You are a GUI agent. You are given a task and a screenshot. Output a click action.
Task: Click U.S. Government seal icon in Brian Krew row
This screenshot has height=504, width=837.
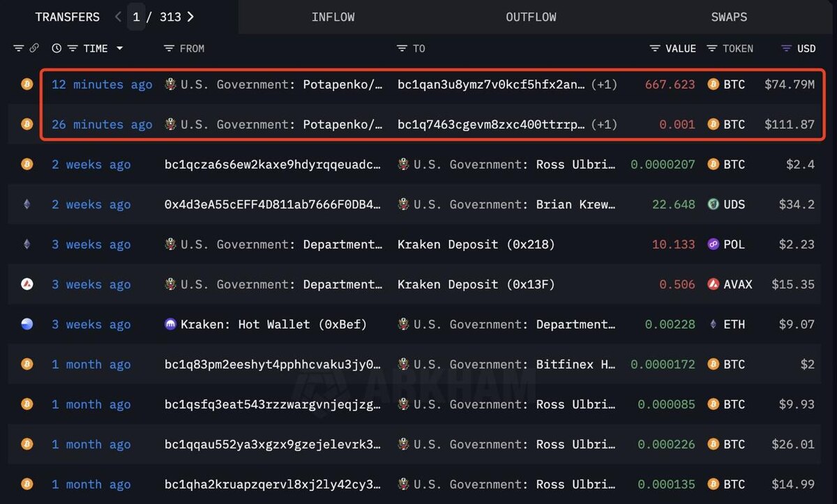[x=403, y=204]
